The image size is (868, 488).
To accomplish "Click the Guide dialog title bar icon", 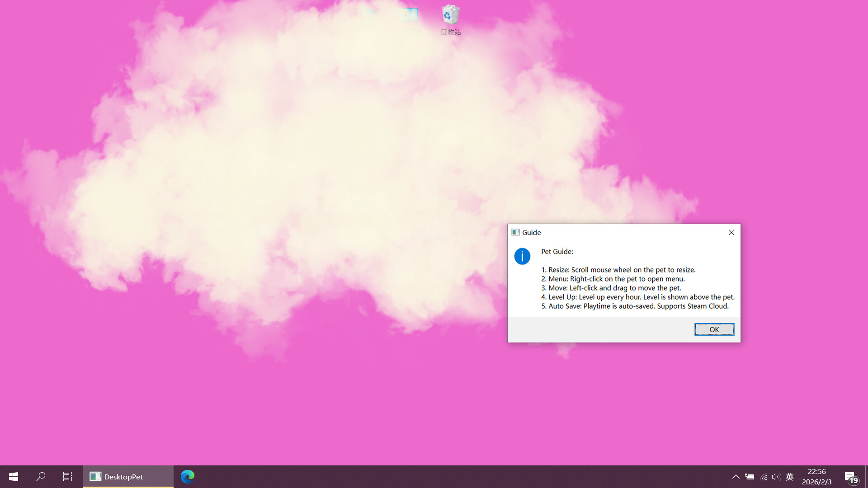I will pyautogui.click(x=515, y=232).
